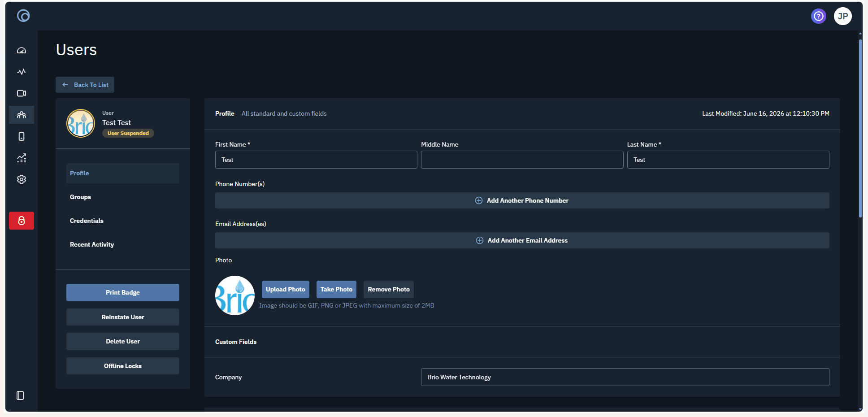Focus the Middle Name input field
The image size is (868, 417).
coord(522,160)
